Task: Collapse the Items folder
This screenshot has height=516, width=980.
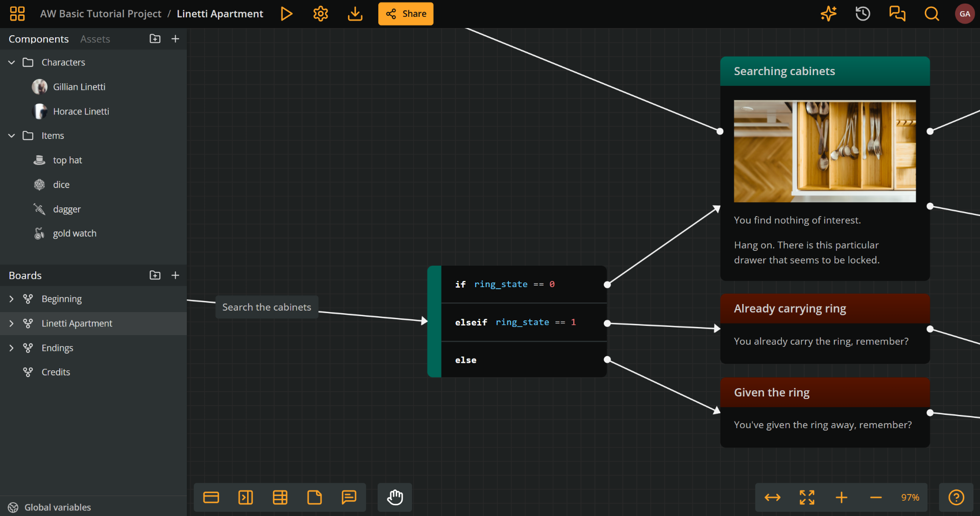Action: pyautogui.click(x=11, y=135)
